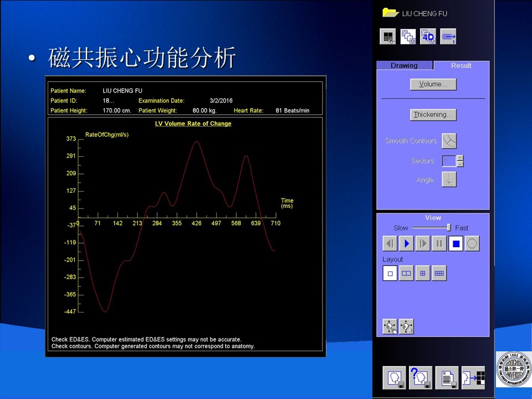The height and width of the screenshot is (399, 532).
Task: Click the time arrow icon
Action: tap(448, 37)
